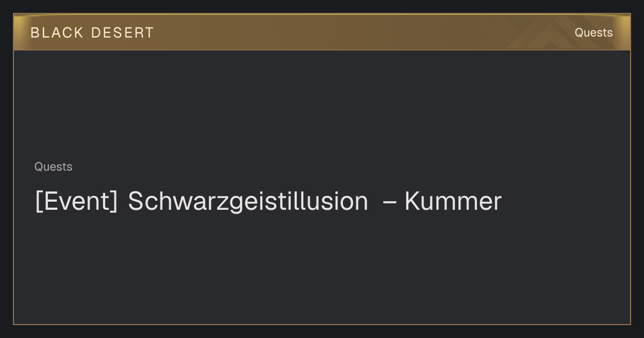Click the quest title Schwarzgeistillusion – Kummer
Screen dimensions: 644x338
click(x=268, y=202)
